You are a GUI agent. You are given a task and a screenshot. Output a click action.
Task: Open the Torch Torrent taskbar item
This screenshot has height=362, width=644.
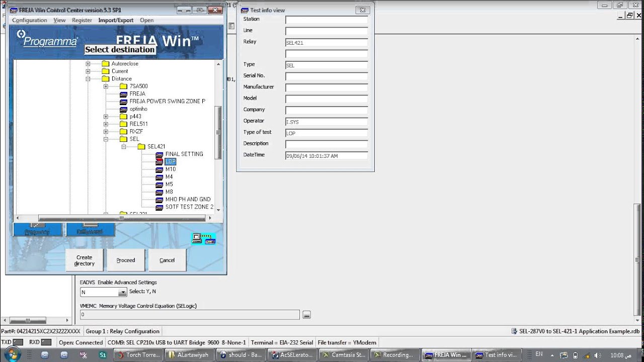tap(138, 355)
